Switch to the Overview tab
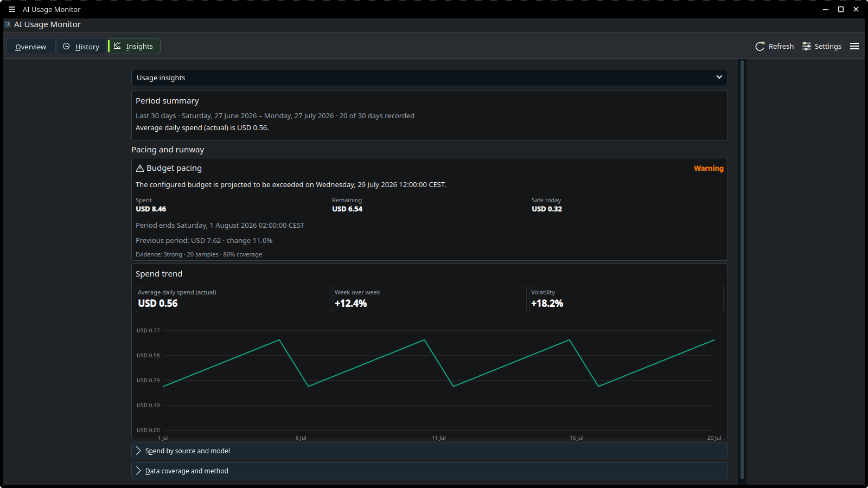The height and width of the screenshot is (488, 868). pyautogui.click(x=31, y=47)
